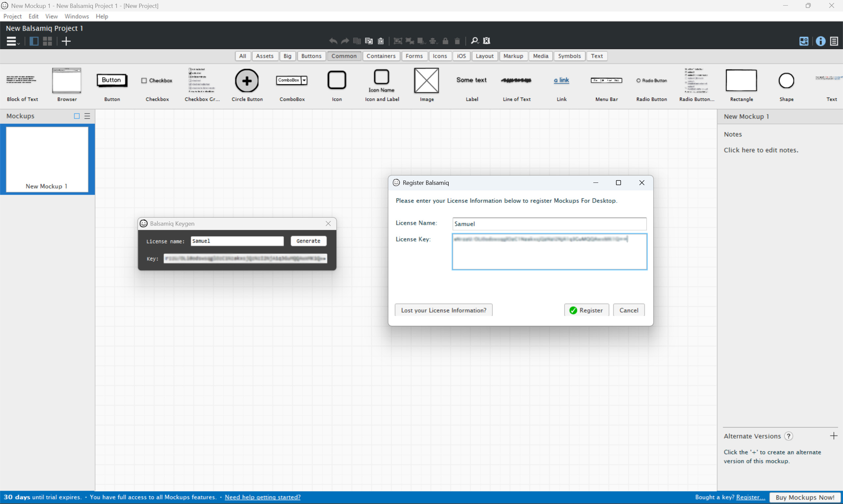
Task: Switch Mockups panel to thumbnail view
Action: 77,116
